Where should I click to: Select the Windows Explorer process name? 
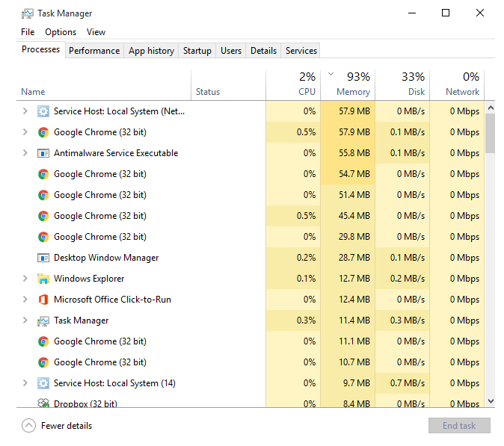click(x=89, y=279)
